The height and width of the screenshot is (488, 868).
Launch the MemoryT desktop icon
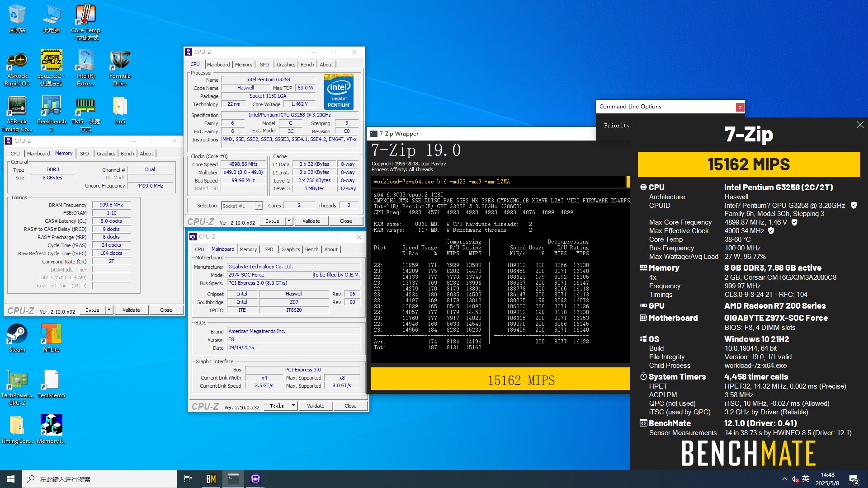[51, 429]
